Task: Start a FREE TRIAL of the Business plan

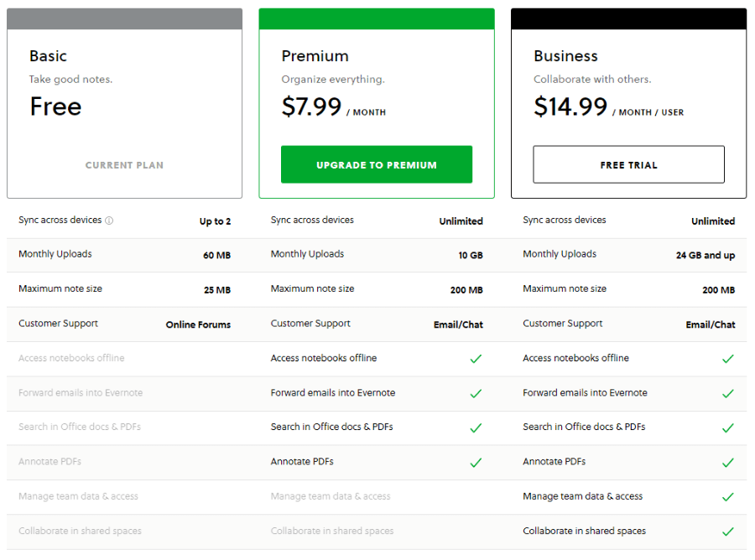Action: coord(628,164)
